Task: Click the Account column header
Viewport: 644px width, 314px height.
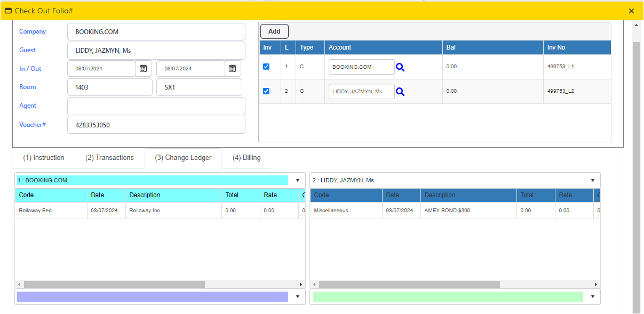Action: click(384, 47)
